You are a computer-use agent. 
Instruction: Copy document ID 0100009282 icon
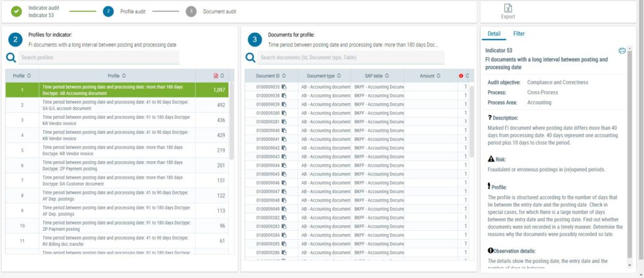284,218
